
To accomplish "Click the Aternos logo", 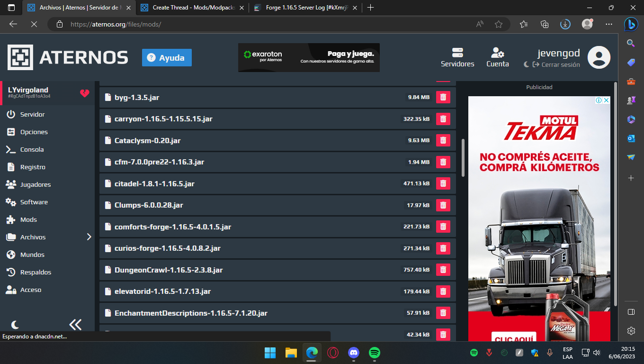I will click(x=68, y=57).
